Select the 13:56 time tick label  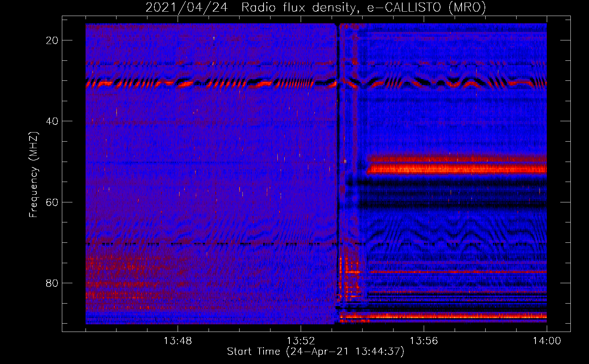424,341
